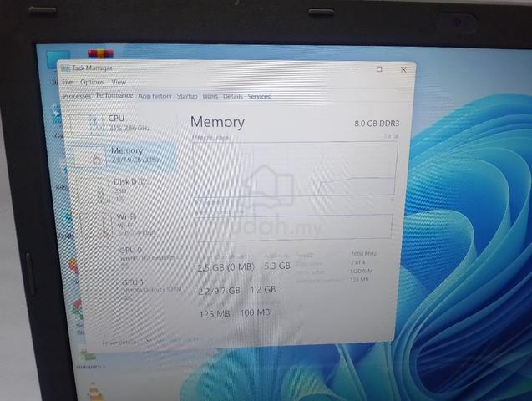Click the "SODIMM" form factor value
This screenshot has width=532, height=401.
pos(362,271)
